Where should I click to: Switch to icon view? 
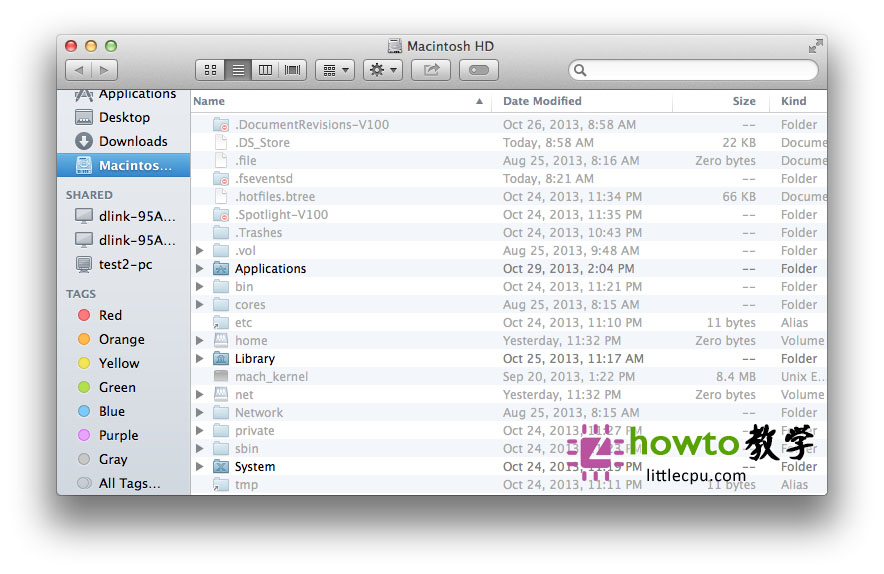point(210,70)
